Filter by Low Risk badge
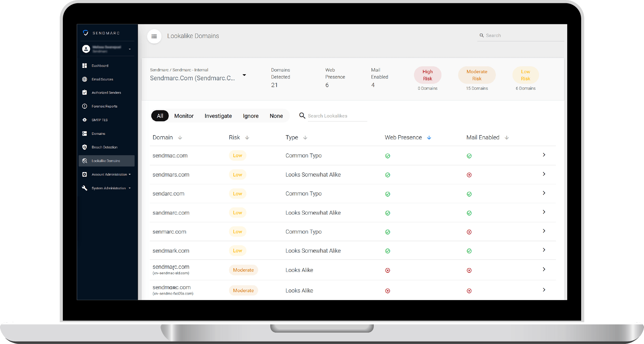This screenshot has width=644, height=344. pos(525,75)
